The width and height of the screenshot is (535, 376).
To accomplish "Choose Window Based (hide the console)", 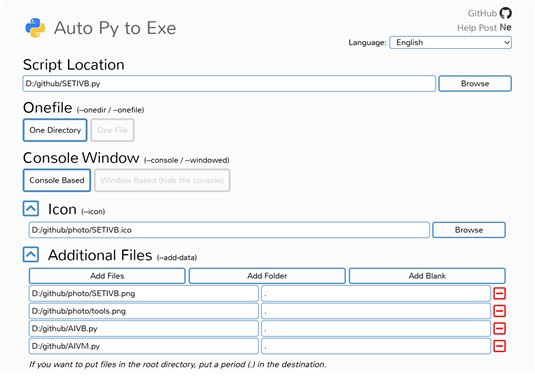I will [162, 180].
